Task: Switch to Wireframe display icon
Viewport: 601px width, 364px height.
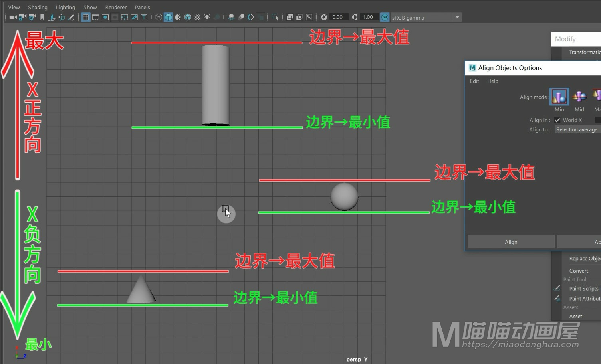Action: (159, 17)
